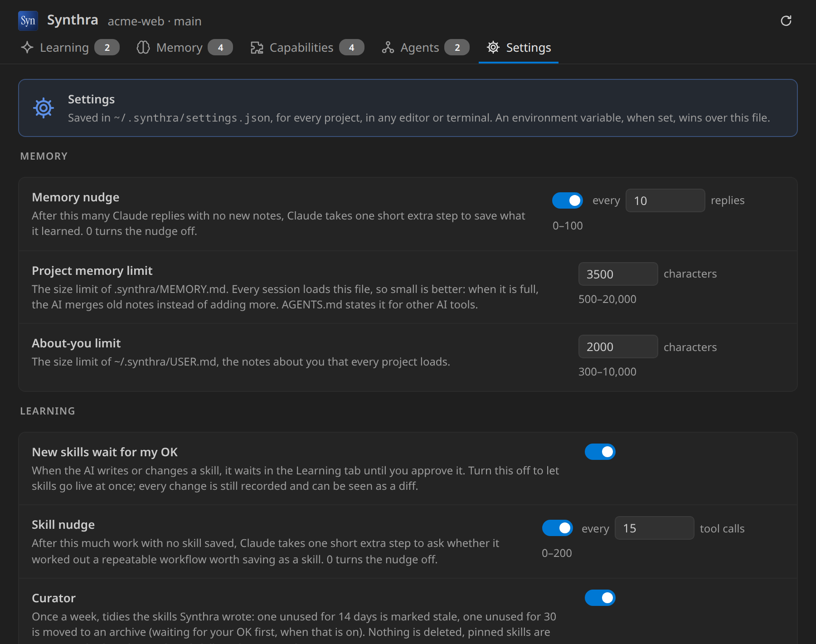This screenshot has height=644, width=816.
Task: Click About-you limit field showing 2000
Action: coord(618,346)
